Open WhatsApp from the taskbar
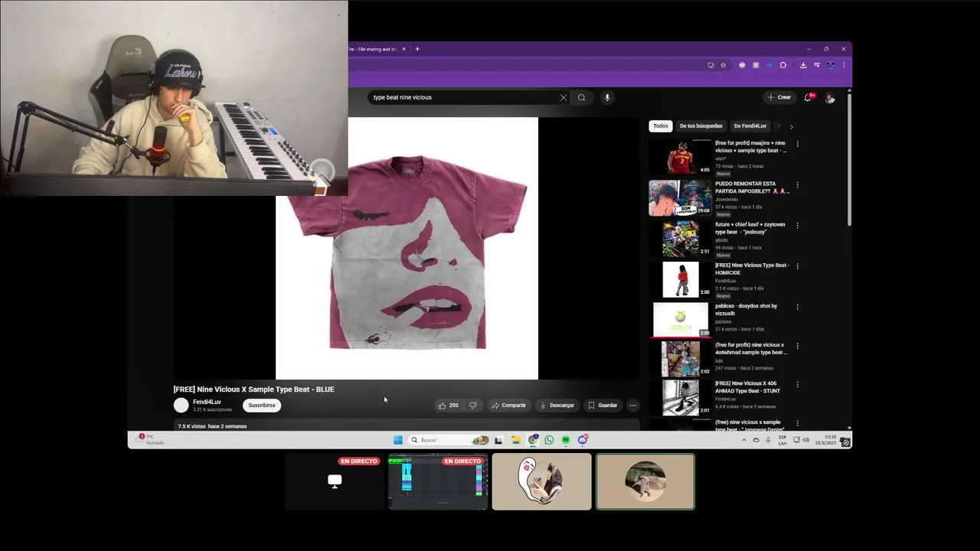This screenshot has width=980, height=551. (549, 440)
